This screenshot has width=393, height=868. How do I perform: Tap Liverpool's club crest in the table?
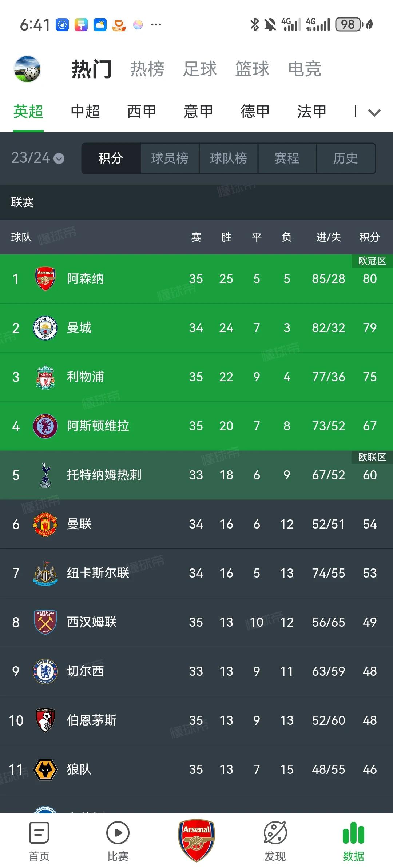[x=45, y=377]
